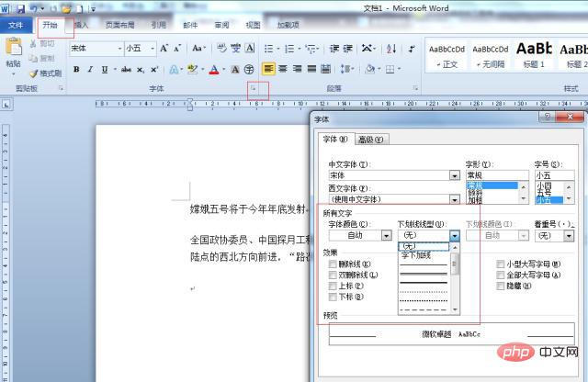Click the Underline icon in the ribbon

(104, 69)
